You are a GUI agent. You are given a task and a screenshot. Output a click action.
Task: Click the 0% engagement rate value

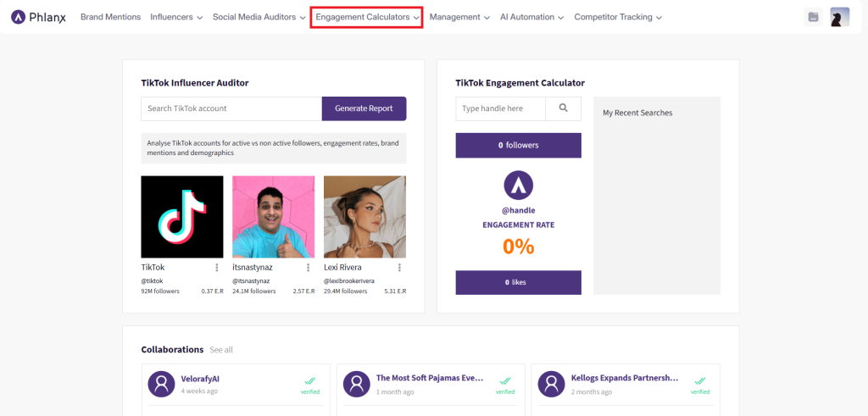click(x=519, y=247)
